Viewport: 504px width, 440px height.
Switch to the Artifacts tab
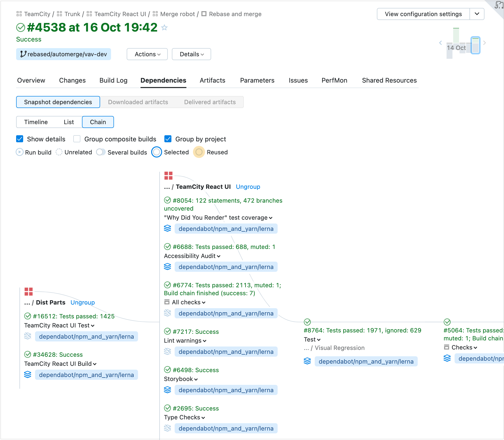(212, 80)
